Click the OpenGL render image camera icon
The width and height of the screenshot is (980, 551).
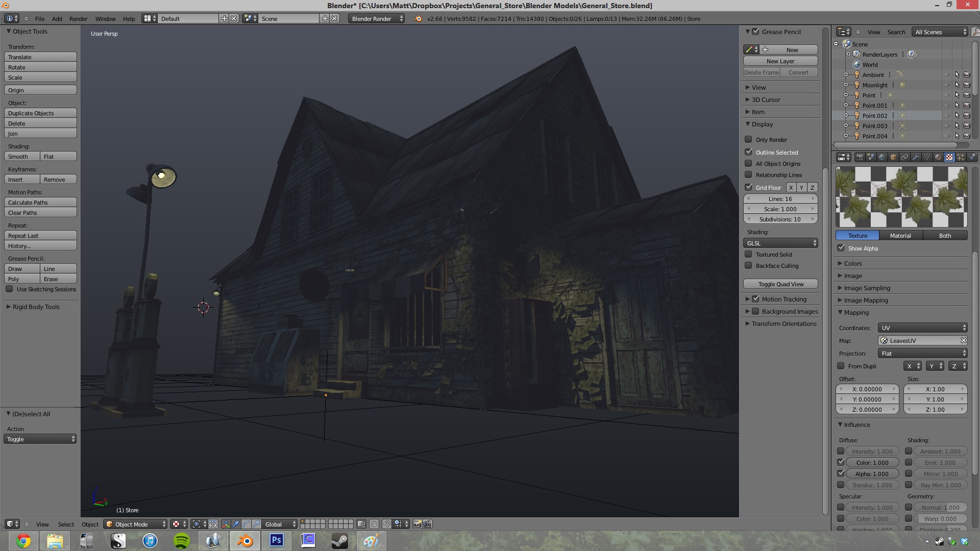point(417,524)
